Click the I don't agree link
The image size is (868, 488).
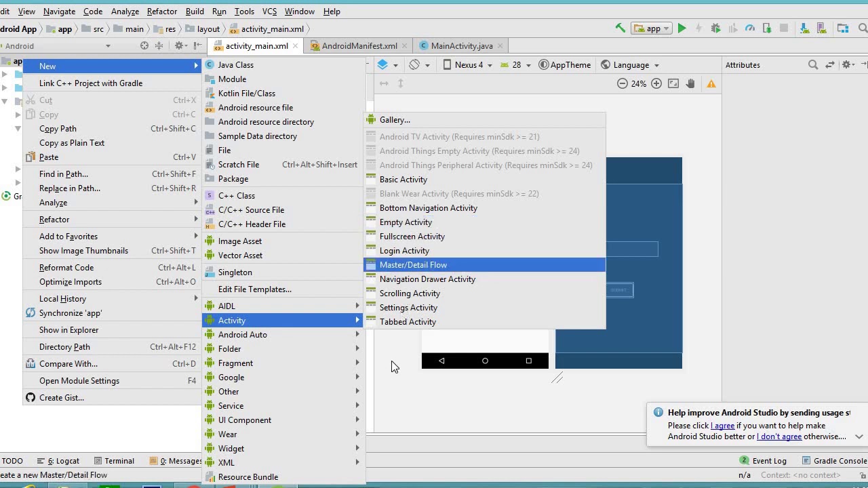779,436
